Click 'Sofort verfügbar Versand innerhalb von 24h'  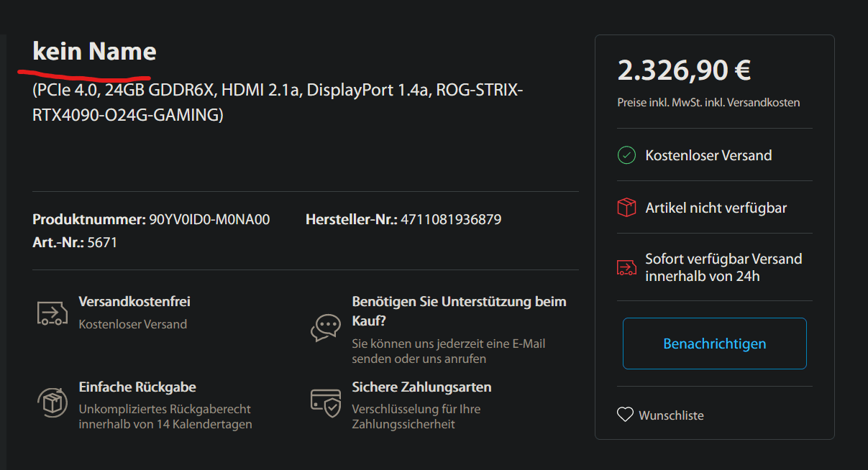723,267
